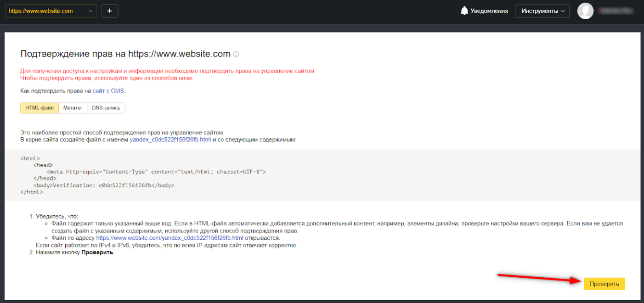Click the plus button to add site
The width and height of the screenshot is (644, 303).
pos(109,11)
